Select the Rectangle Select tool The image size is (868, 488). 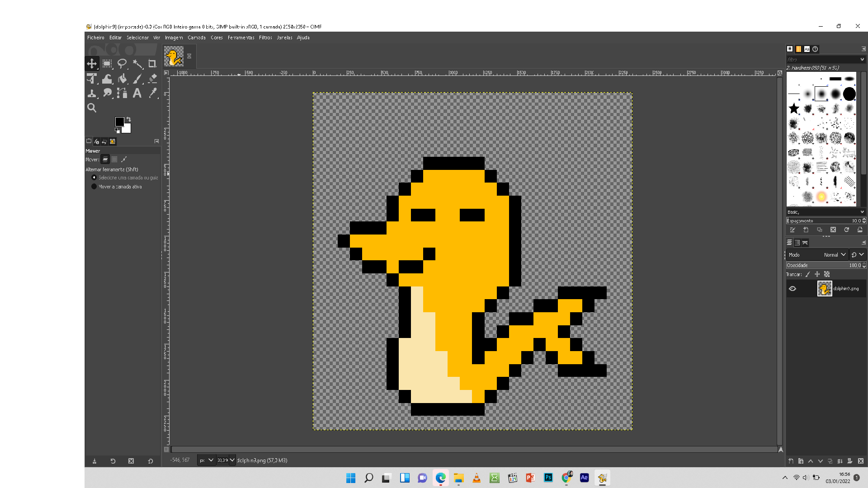click(107, 64)
